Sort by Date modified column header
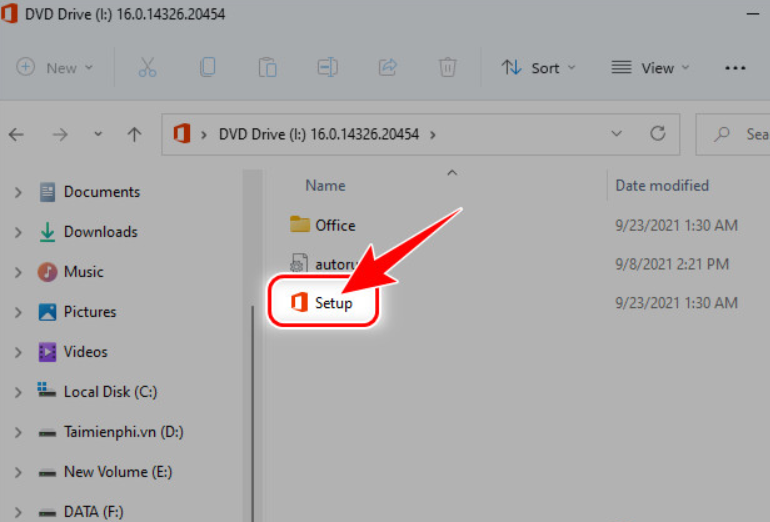This screenshot has width=770, height=522. tap(662, 186)
